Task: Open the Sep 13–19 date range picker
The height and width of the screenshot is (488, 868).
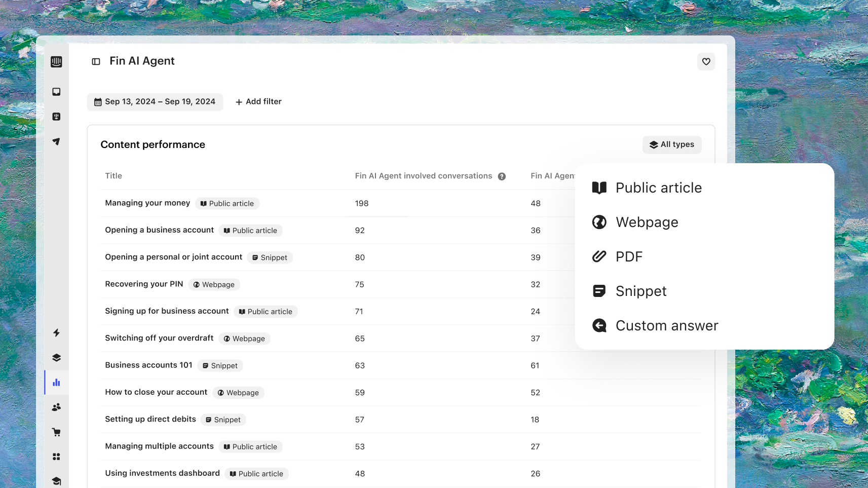Action: pos(155,102)
